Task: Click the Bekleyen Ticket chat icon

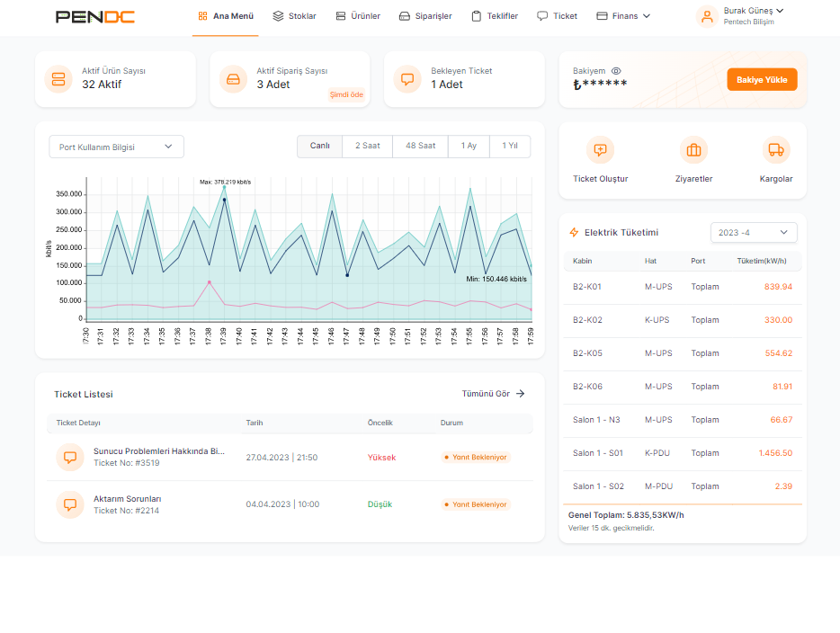Action: point(407,79)
